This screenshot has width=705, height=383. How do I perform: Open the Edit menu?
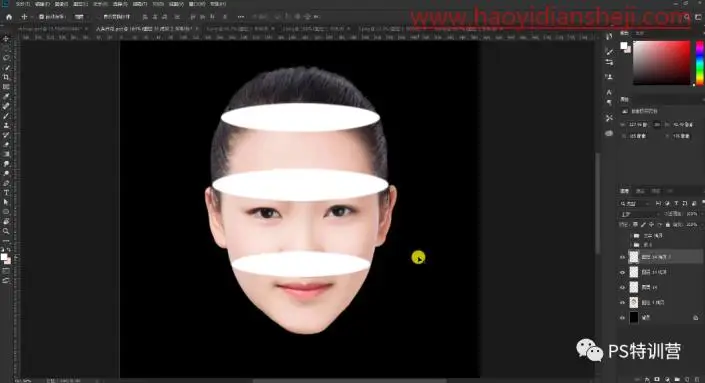pyautogui.click(x=42, y=4)
